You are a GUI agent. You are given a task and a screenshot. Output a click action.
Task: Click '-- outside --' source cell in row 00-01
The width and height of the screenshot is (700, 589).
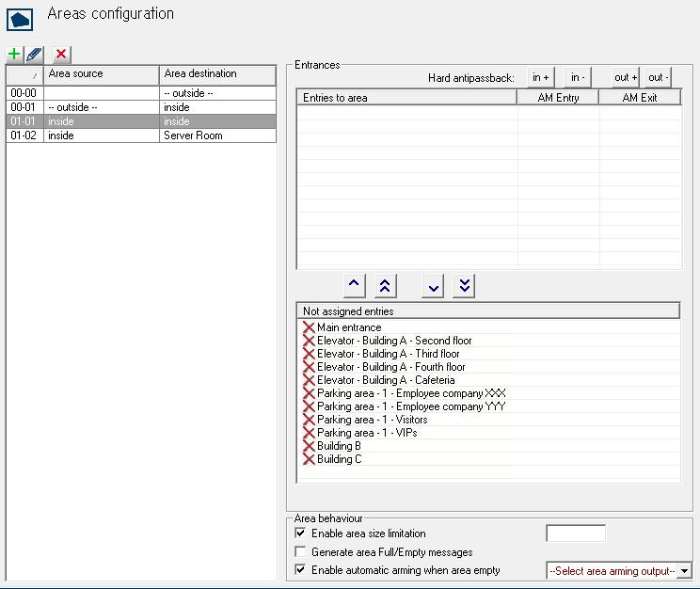pos(102,107)
